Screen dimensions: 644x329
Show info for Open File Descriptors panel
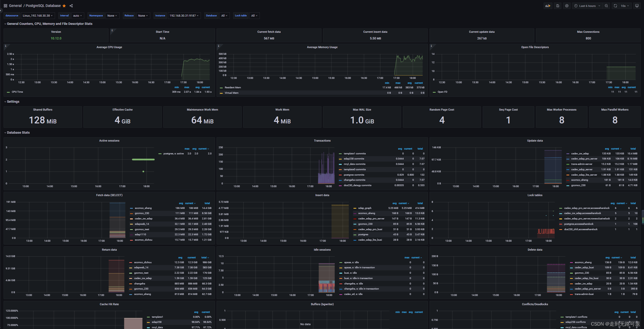tap(432, 46)
